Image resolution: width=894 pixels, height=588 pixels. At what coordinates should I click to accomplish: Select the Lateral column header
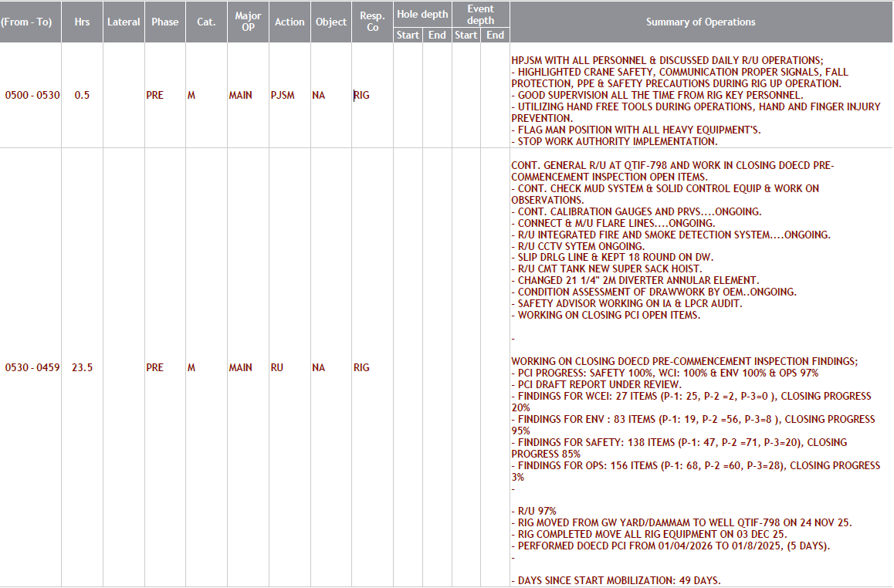[124, 22]
